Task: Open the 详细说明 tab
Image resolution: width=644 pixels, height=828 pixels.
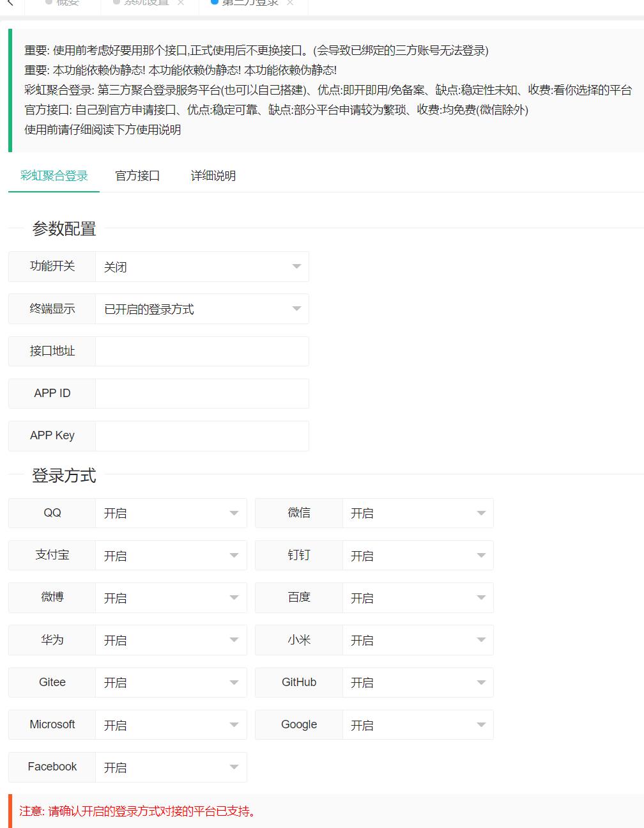Action: coord(213,176)
